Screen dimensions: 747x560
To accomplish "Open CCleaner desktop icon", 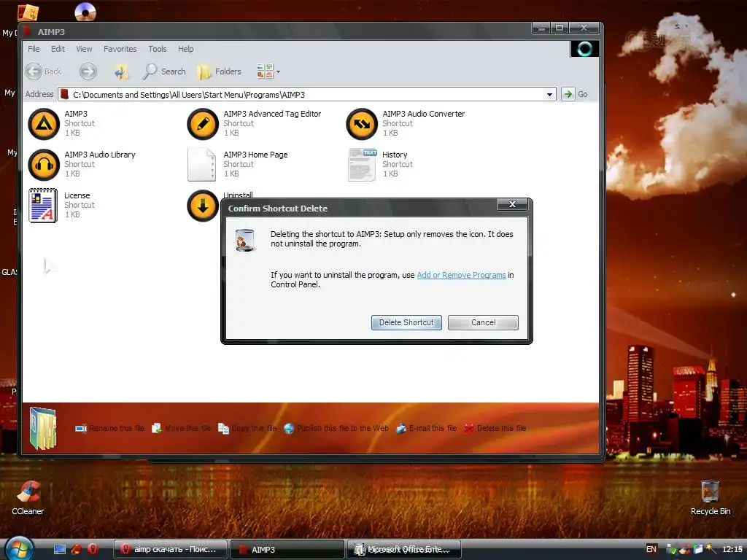I will click(x=28, y=498).
